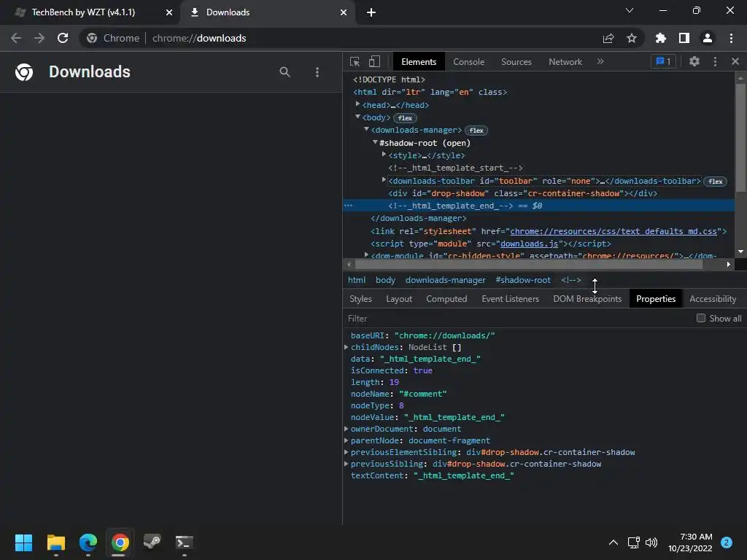This screenshot has width=747, height=560.
Task: Reload the page
Action: (63, 38)
